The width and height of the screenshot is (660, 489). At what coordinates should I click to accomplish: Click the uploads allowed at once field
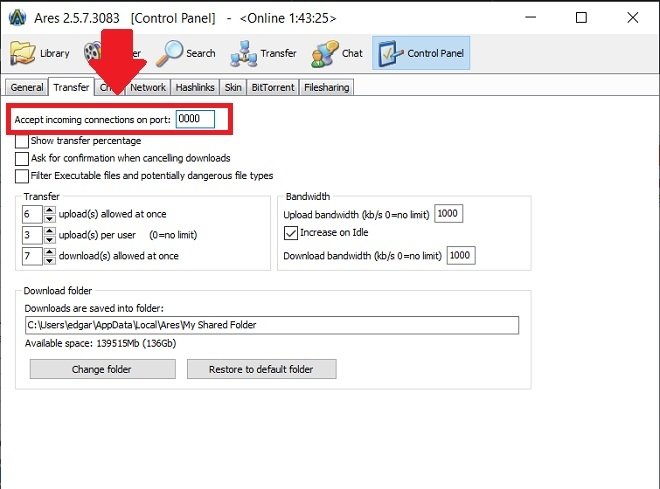pyautogui.click(x=32, y=214)
